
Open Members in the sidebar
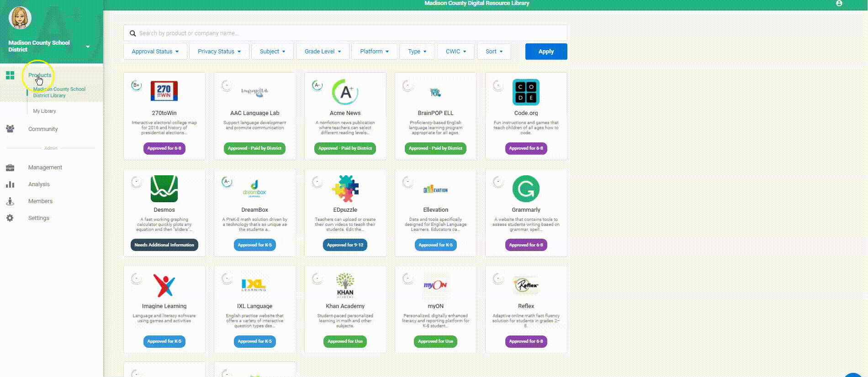(x=40, y=201)
